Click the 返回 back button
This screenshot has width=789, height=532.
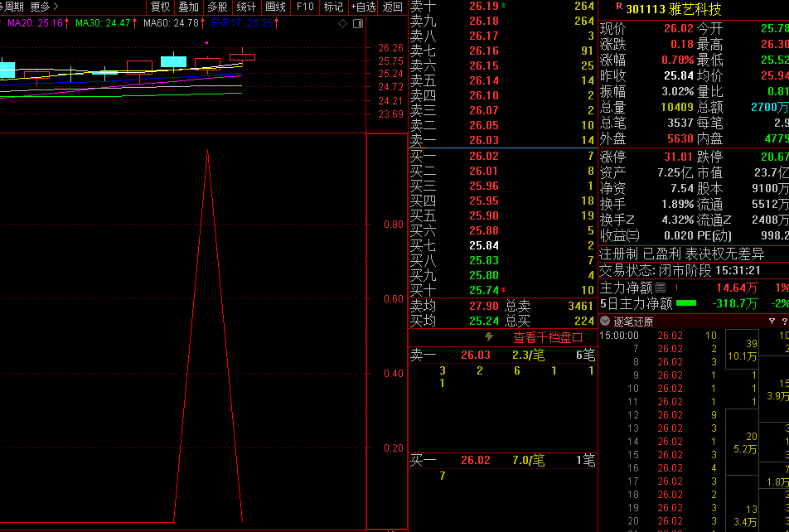point(393,7)
